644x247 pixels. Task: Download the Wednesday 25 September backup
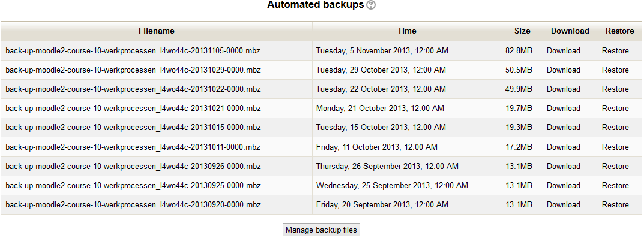563,185
